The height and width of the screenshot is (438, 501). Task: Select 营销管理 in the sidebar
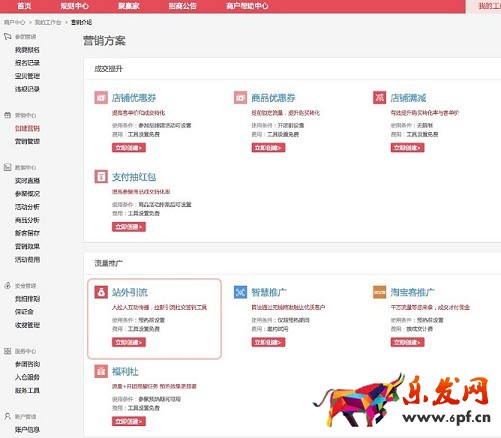tap(27, 141)
